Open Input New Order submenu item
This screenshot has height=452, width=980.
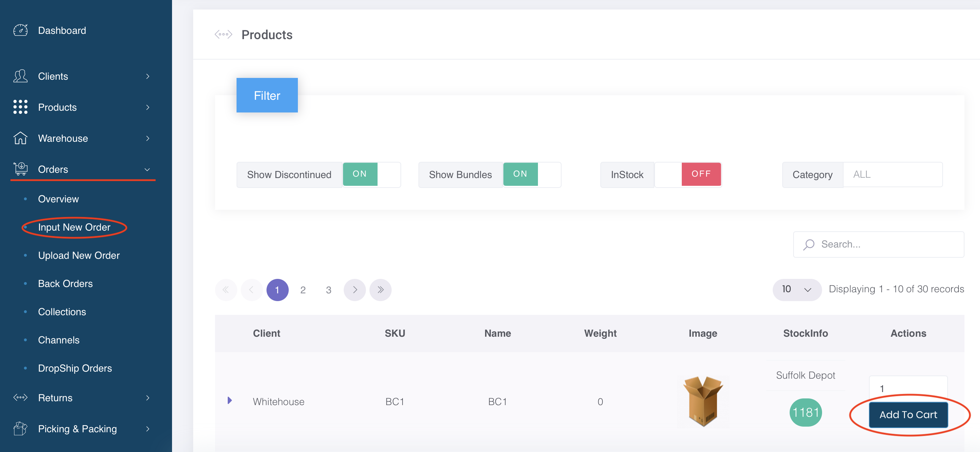[x=74, y=227]
